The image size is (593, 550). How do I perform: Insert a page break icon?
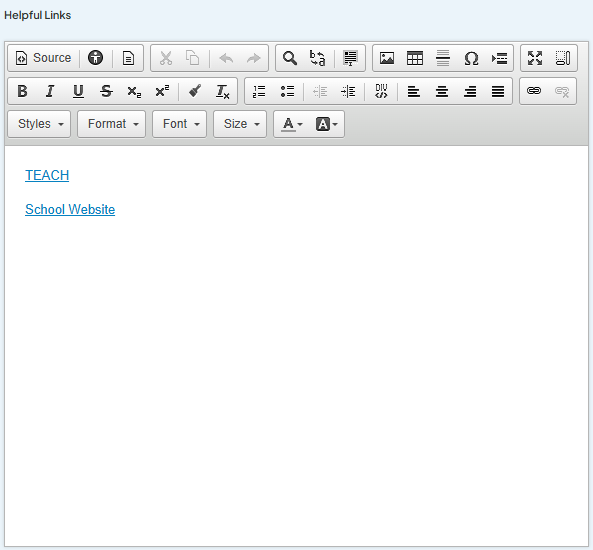point(499,58)
